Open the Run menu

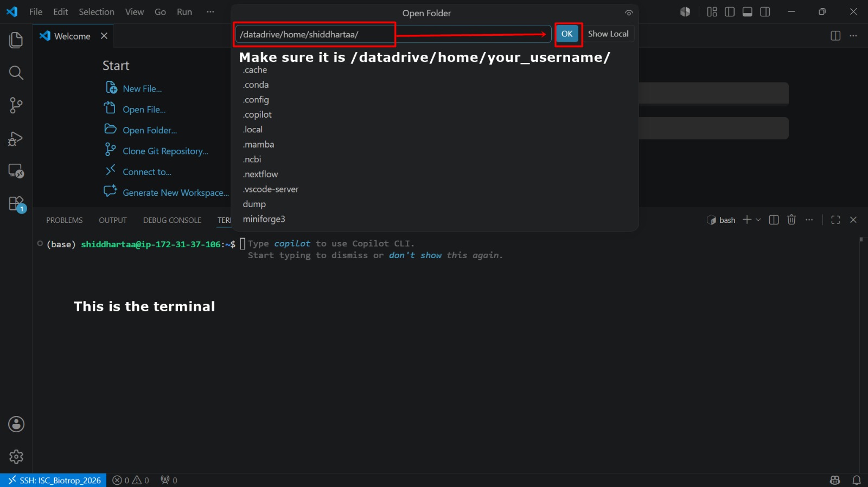(184, 12)
